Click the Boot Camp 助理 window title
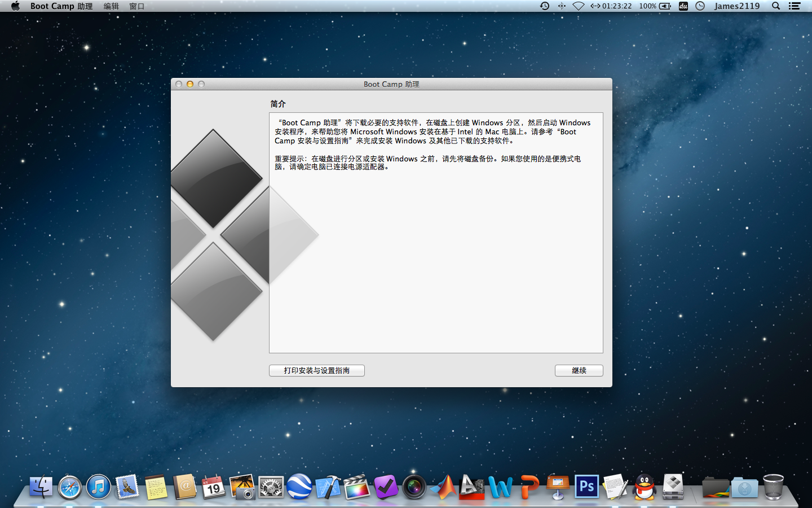812x508 pixels. [x=391, y=84]
